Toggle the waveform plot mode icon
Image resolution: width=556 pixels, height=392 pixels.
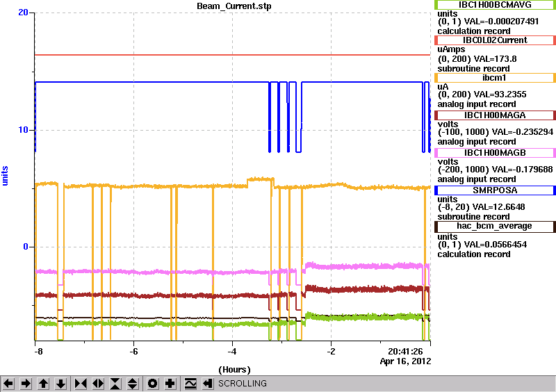pyautogui.click(x=190, y=384)
